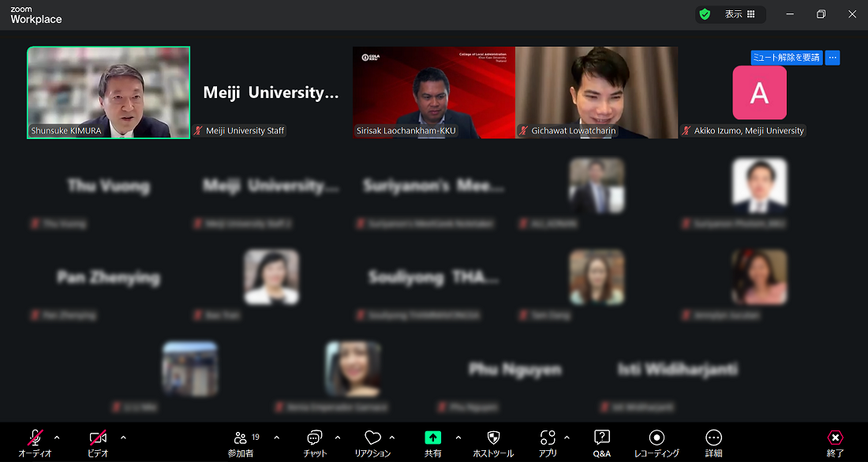
Task: Click muted mic icon on Meiji University Staff
Action: pyautogui.click(x=198, y=131)
